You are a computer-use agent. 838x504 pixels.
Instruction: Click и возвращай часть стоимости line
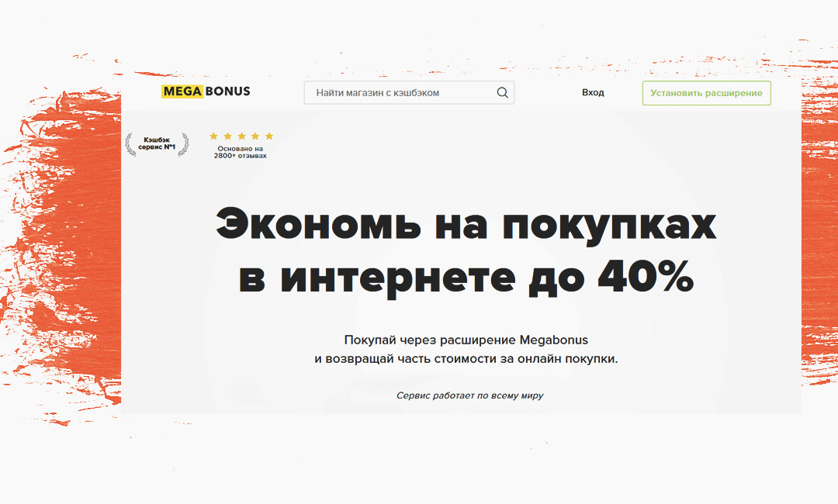[x=466, y=359]
